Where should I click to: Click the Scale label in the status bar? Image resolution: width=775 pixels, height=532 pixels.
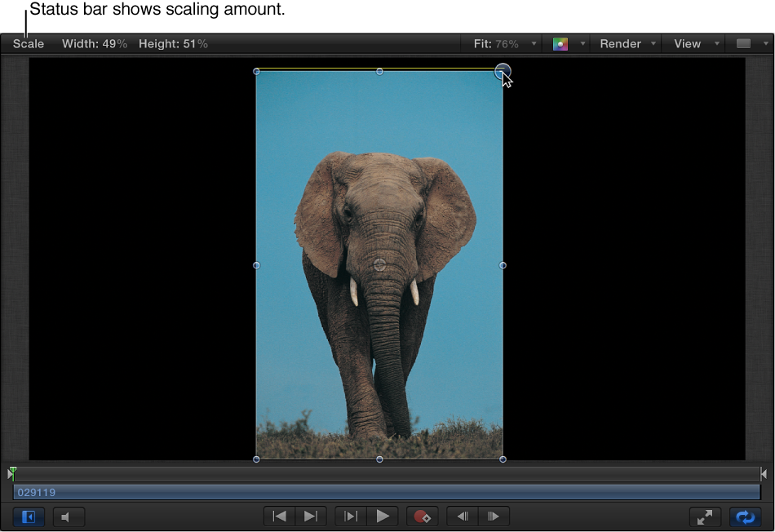28,44
